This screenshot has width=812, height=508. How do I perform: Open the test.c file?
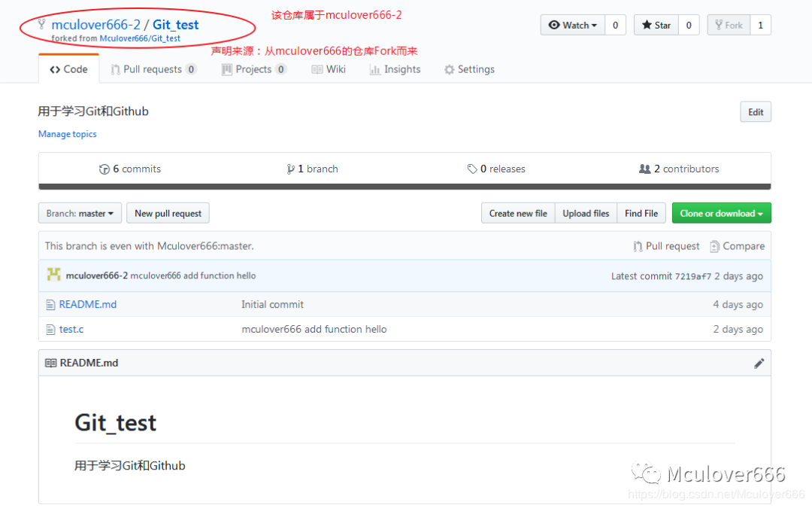71,329
